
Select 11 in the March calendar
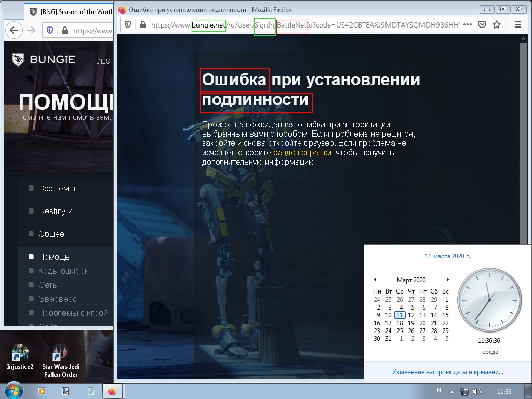pos(400,315)
